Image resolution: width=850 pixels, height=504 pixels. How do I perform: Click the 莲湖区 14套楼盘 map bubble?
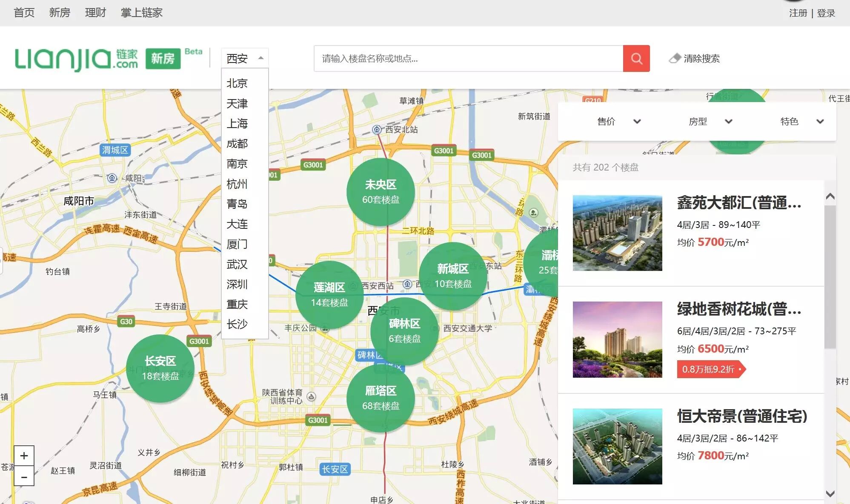click(329, 294)
